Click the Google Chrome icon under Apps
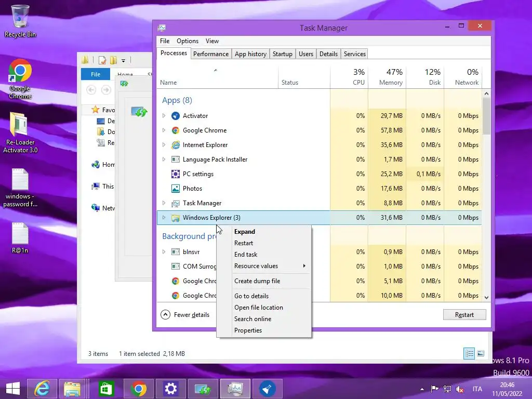This screenshot has height=399, width=532. [176, 130]
